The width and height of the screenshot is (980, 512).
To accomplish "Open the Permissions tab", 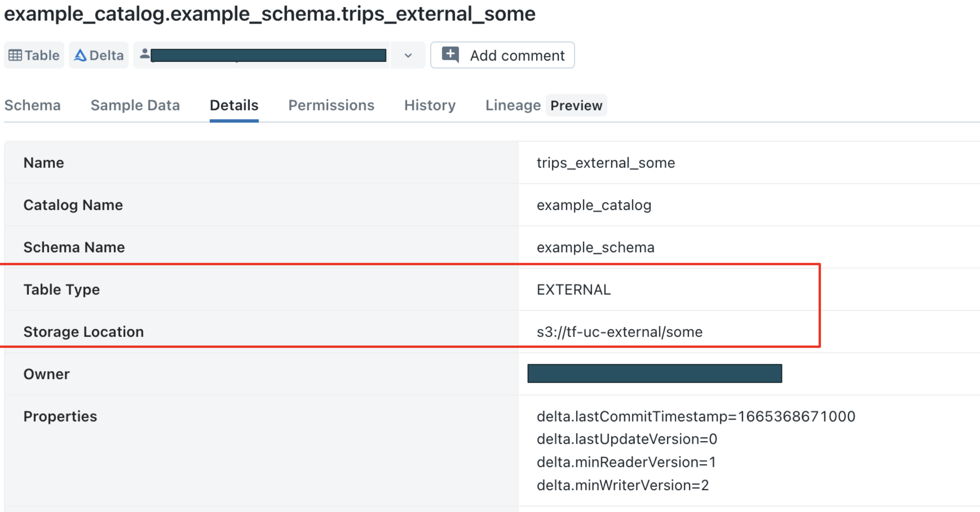I will [331, 105].
